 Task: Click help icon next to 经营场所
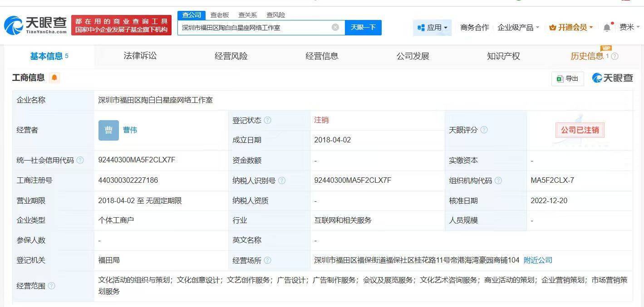pyautogui.click(x=268, y=260)
